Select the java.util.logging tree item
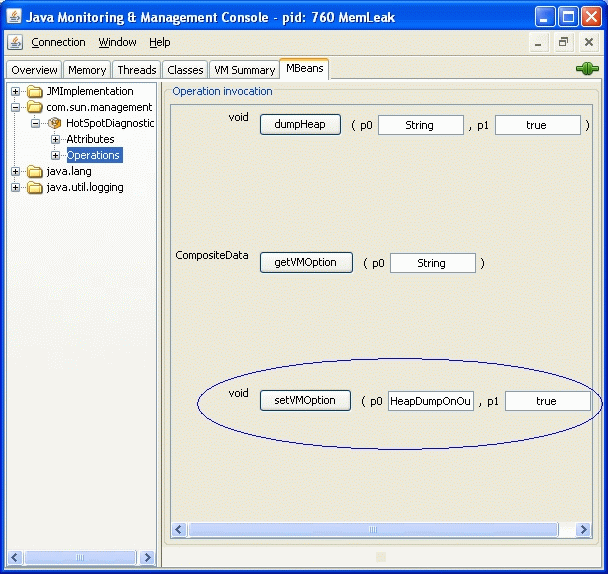This screenshot has width=608, height=574. point(85,188)
